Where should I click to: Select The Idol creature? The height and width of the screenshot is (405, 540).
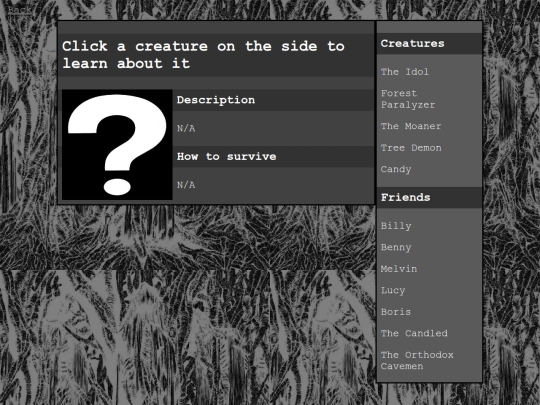(x=405, y=72)
